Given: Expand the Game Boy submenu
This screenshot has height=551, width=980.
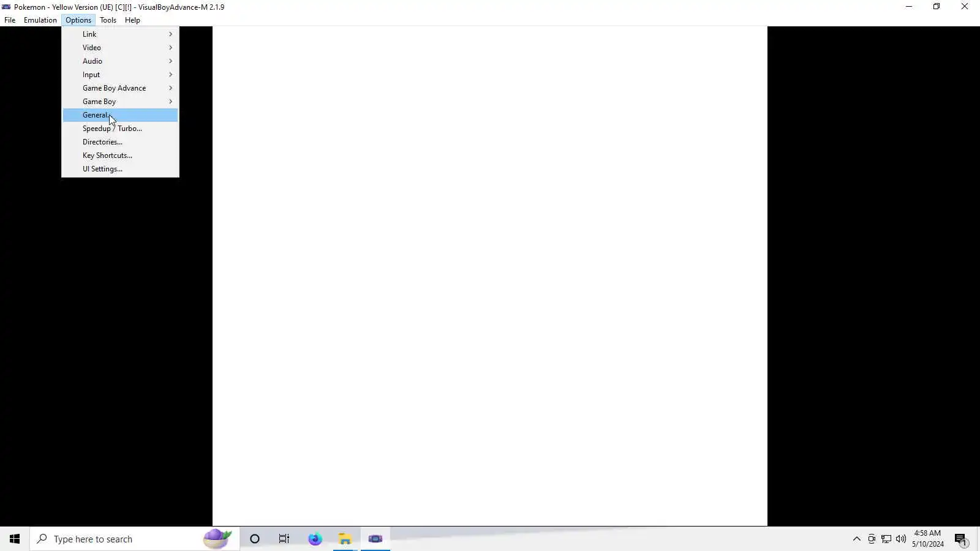Looking at the screenshot, I should coord(120,102).
